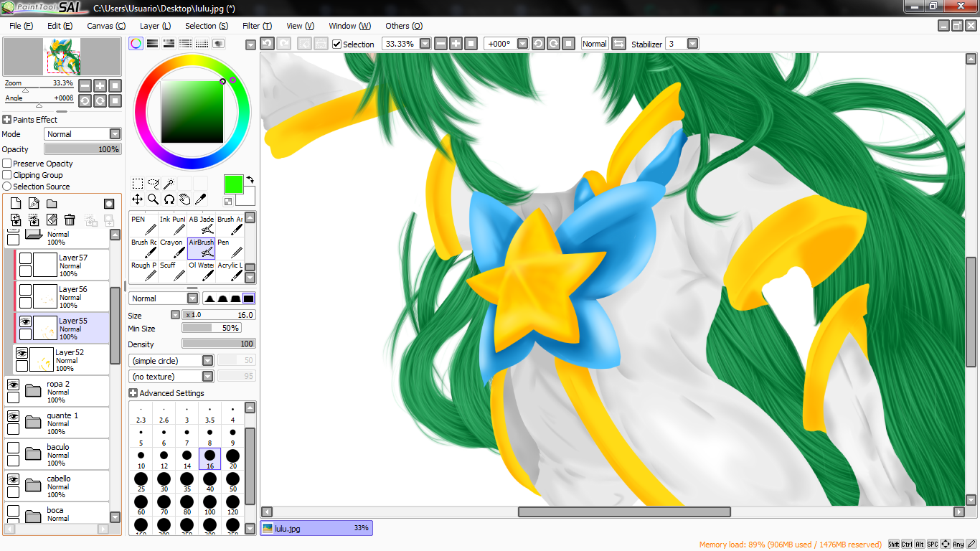
Task: Enable Clipping Group checkbox
Action: click(x=7, y=175)
